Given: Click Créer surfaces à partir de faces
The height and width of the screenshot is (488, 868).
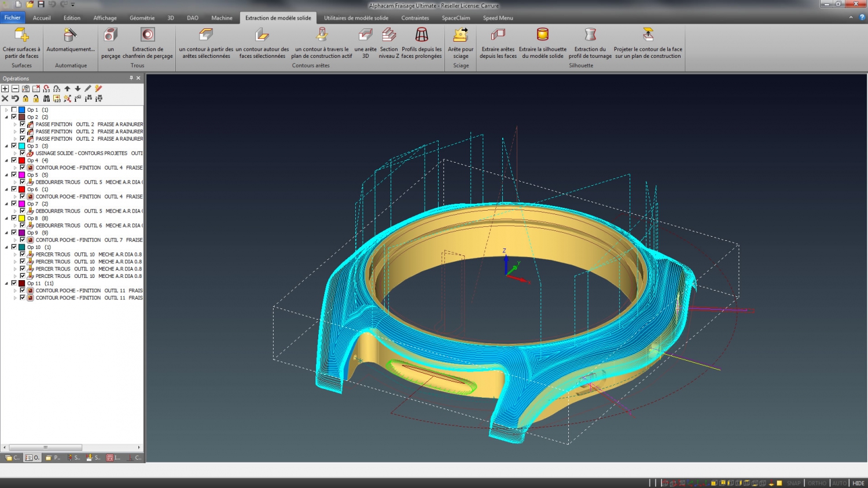Looking at the screenshot, I should [21, 43].
